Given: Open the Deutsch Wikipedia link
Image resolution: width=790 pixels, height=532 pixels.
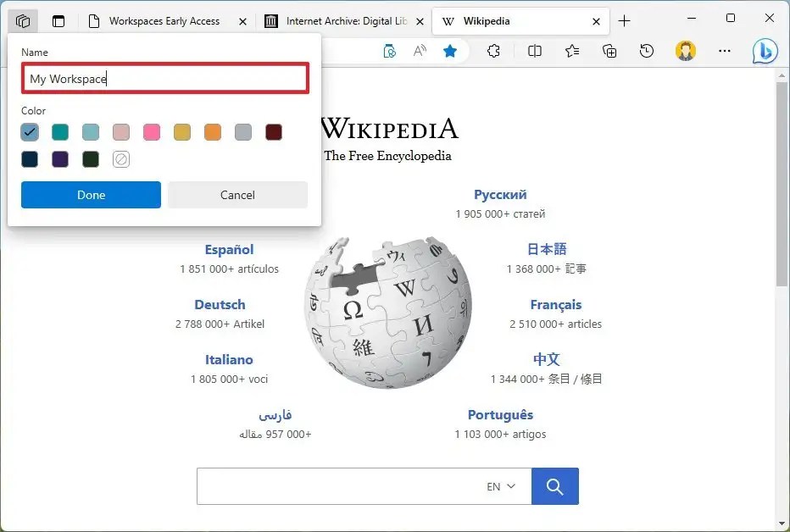Looking at the screenshot, I should [x=220, y=304].
